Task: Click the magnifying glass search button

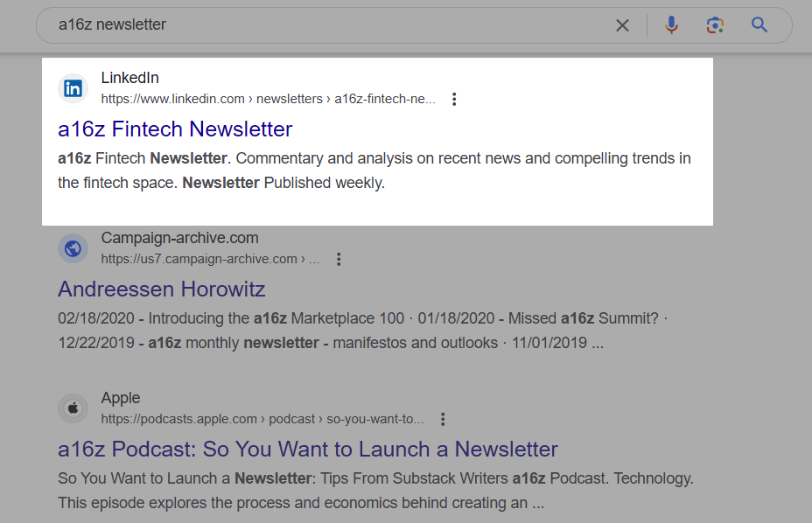Action: click(759, 24)
